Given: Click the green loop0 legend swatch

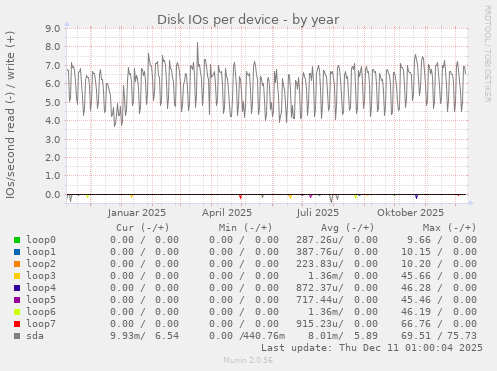Looking at the screenshot, I should 17,240.
